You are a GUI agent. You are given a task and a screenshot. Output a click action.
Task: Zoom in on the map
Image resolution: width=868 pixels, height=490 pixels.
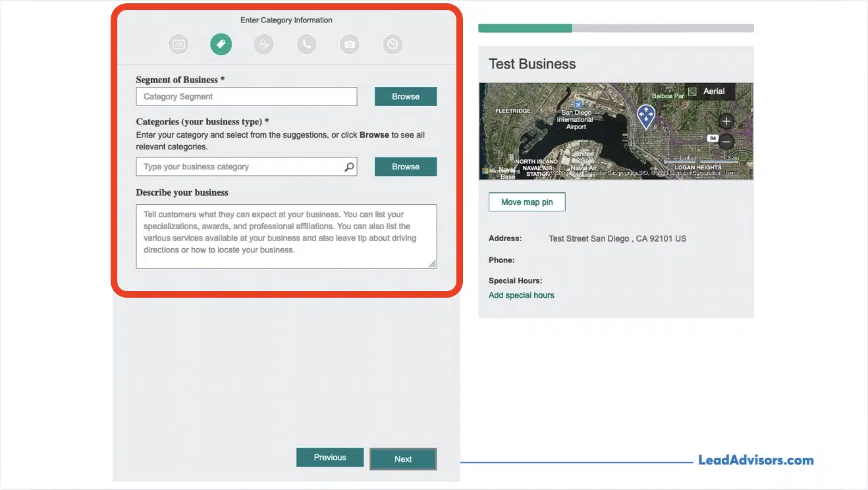(x=726, y=122)
